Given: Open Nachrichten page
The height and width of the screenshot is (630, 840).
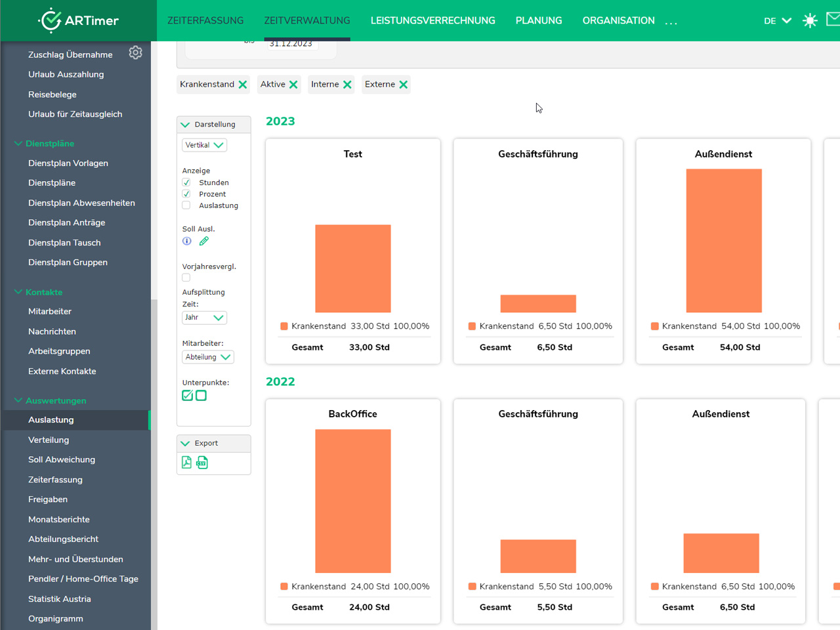Looking at the screenshot, I should (52, 331).
